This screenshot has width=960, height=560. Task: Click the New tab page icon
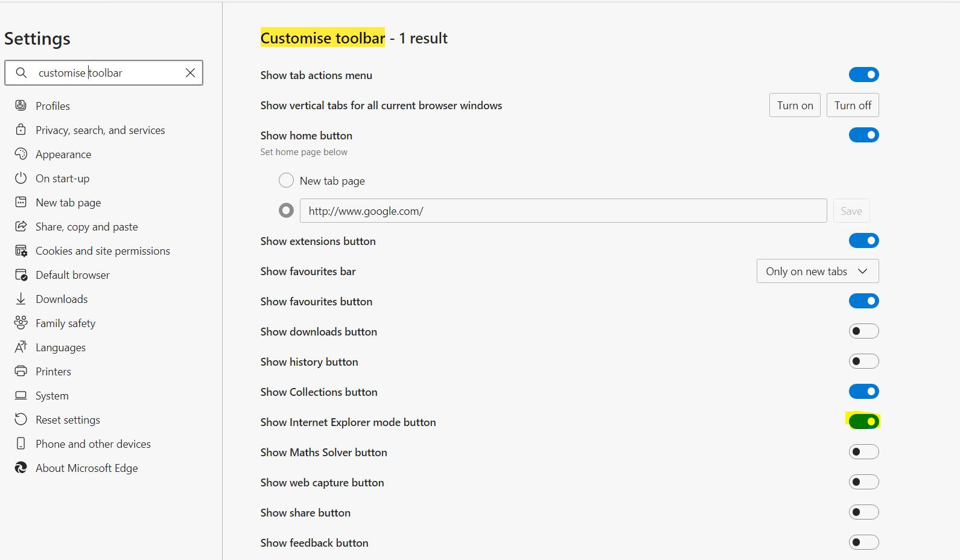tap(21, 202)
